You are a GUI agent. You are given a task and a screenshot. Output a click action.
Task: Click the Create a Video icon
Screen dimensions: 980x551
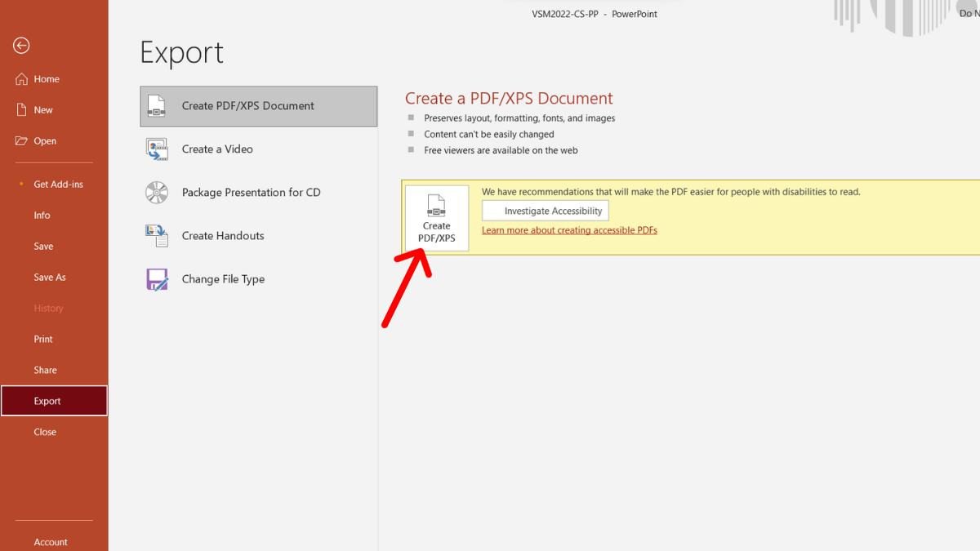click(155, 149)
